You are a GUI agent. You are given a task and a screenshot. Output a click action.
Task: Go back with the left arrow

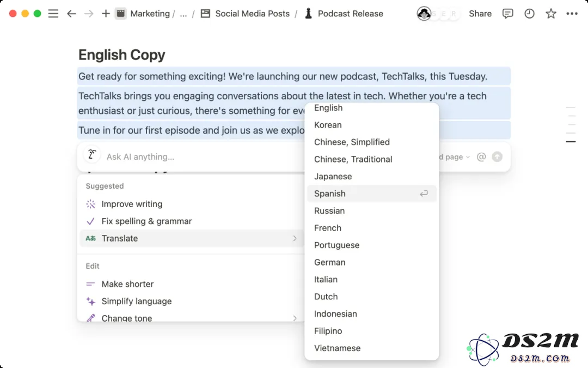point(71,14)
